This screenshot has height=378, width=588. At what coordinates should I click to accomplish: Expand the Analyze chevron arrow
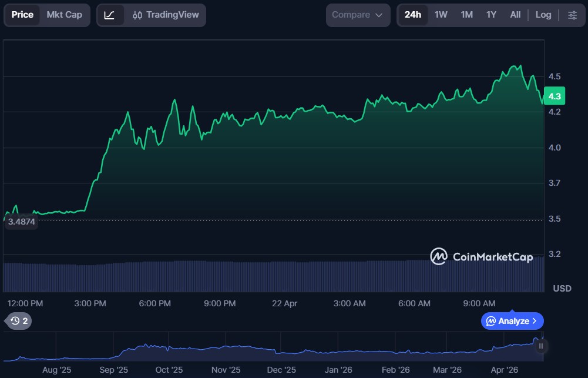(x=535, y=321)
